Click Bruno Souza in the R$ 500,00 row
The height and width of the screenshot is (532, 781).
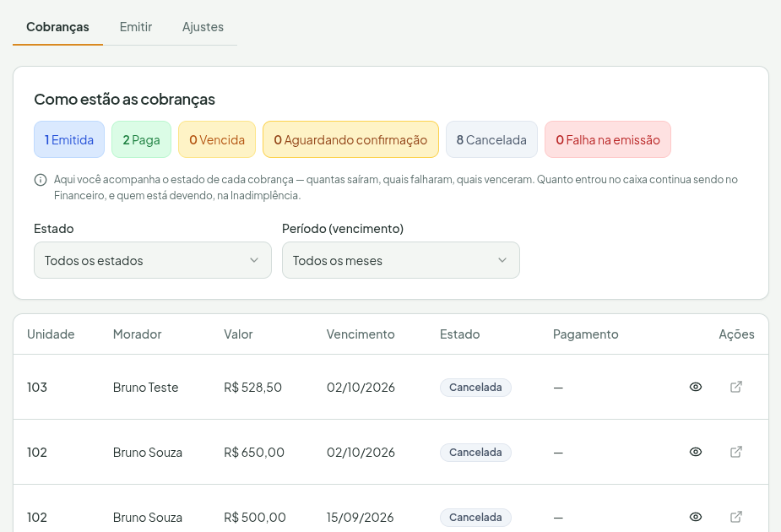(x=148, y=517)
